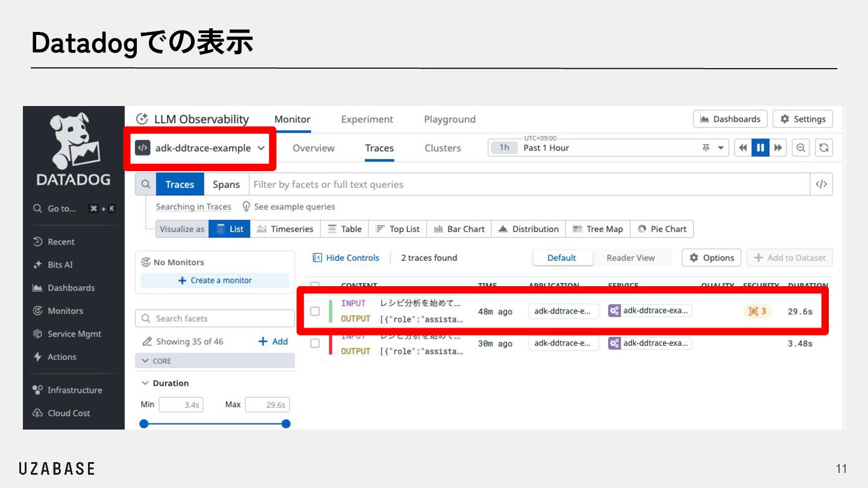Visualize as Tree Map

(598, 229)
